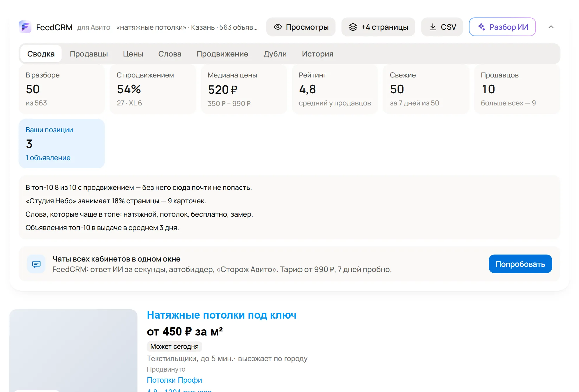Click the Текстильщики location text
The height and width of the screenshot is (392, 579).
pos(227,359)
